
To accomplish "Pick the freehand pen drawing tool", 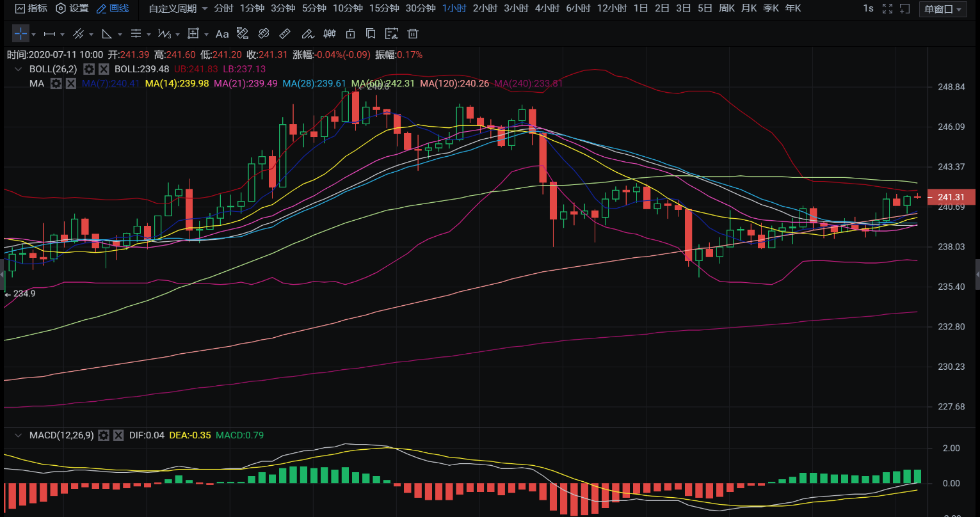I will click(307, 34).
